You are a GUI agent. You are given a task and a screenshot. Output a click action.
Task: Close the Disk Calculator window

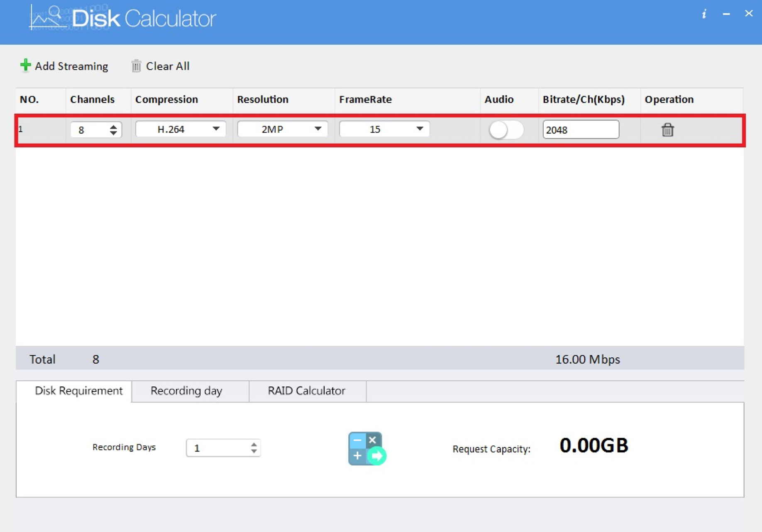(749, 13)
